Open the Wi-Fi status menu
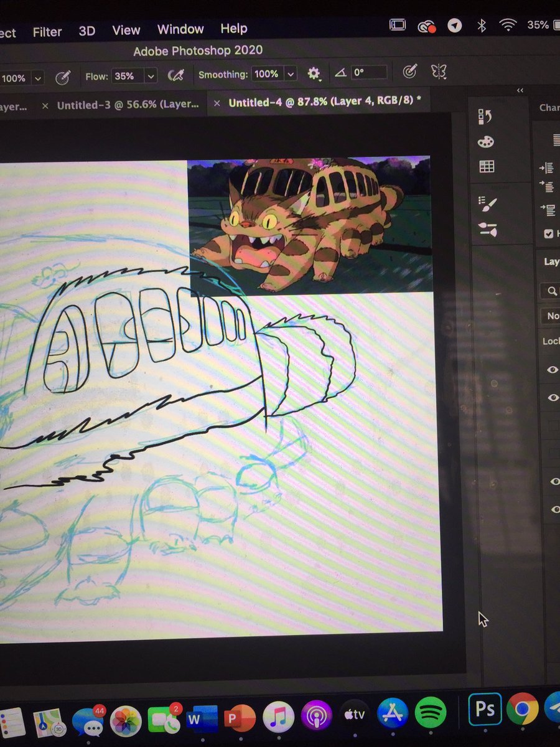 tap(508, 25)
